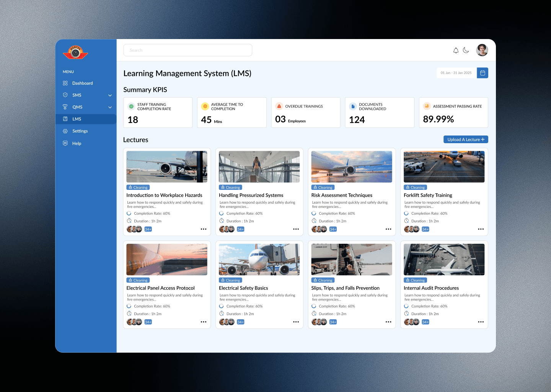Open more options for Risk Assessment Techniques

388,229
